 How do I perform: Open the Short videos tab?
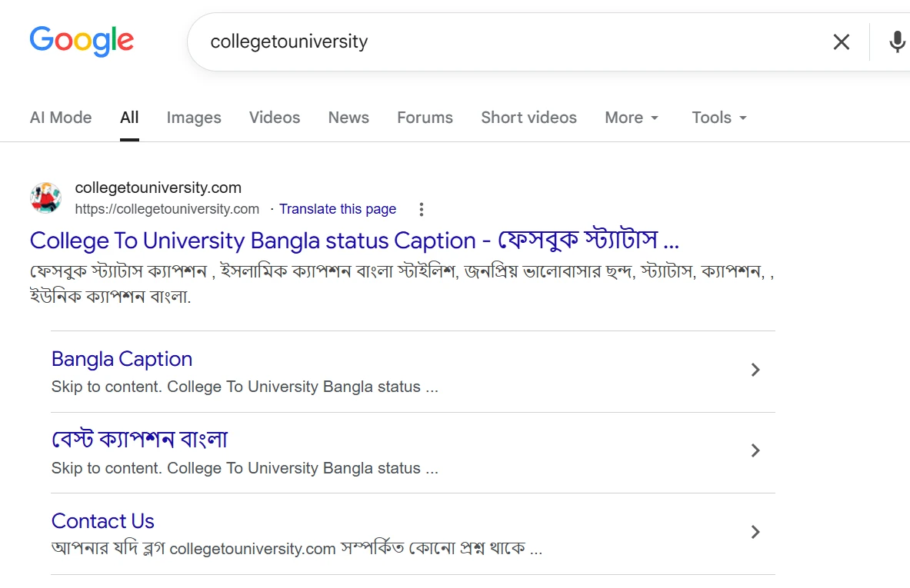(528, 118)
